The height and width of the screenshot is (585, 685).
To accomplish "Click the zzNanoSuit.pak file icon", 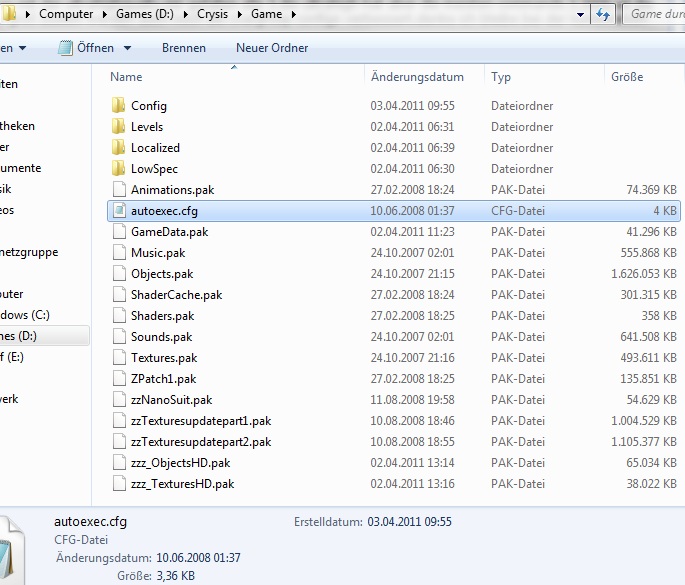I will tap(119, 399).
